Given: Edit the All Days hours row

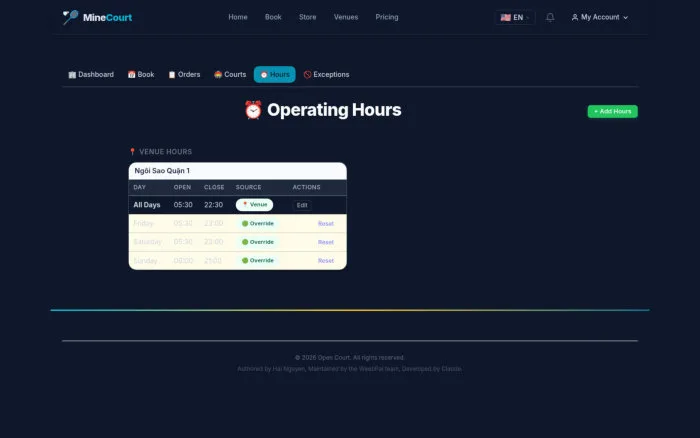Looking at the screenshot, I should (302, 205).
